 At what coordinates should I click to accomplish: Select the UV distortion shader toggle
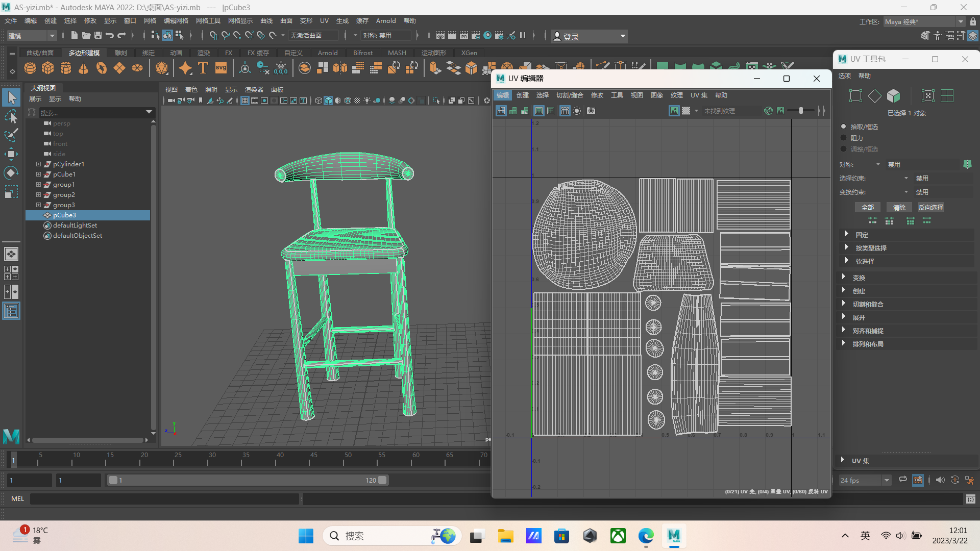[780, 111]
